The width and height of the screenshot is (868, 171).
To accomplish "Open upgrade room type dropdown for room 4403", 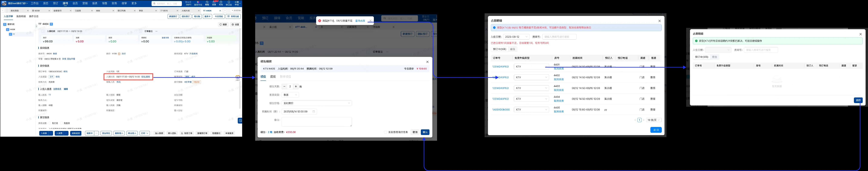I will pyautogui.click(x=531, y=88).
